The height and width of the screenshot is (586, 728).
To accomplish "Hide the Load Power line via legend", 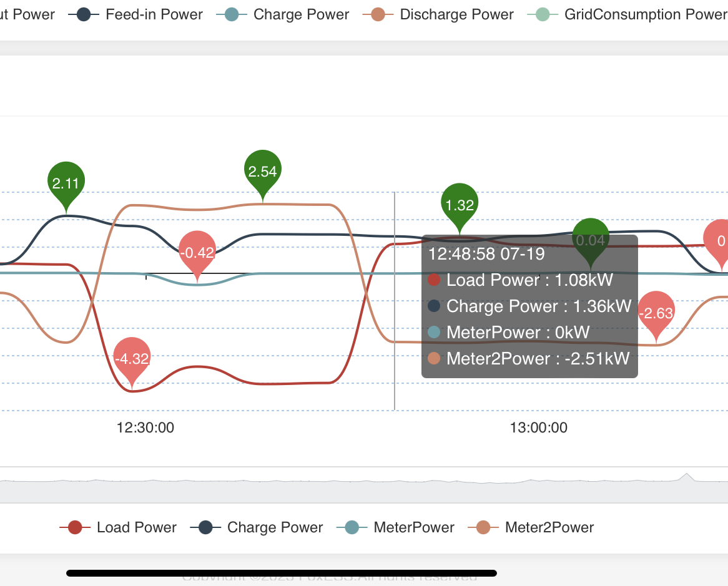I will point(118,527).
